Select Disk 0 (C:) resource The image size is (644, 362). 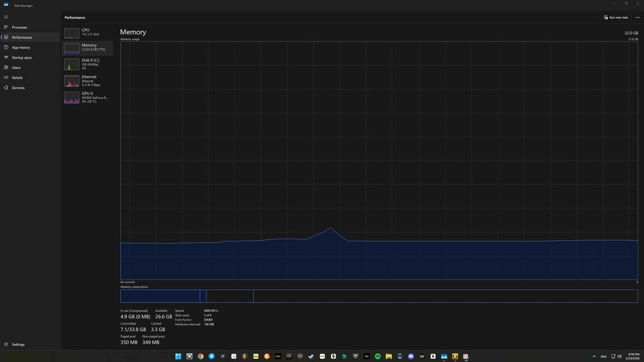click(x=88, y=64)
